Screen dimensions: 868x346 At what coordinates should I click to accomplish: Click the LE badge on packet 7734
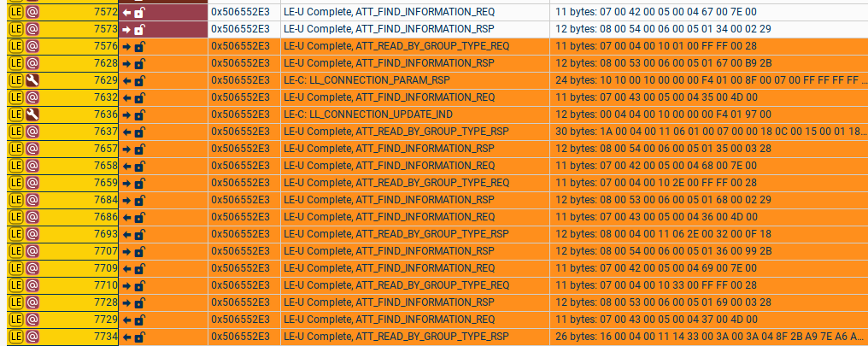(x=15, y=337)
